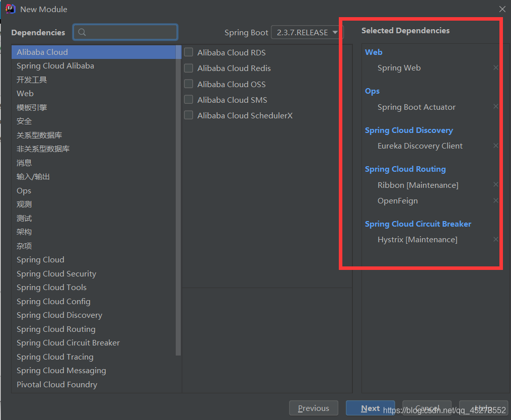Click Ribbon [Maintenance] selected entry
Image resolution: width=511 pixels, height=420 pixels.
point(418,185)
